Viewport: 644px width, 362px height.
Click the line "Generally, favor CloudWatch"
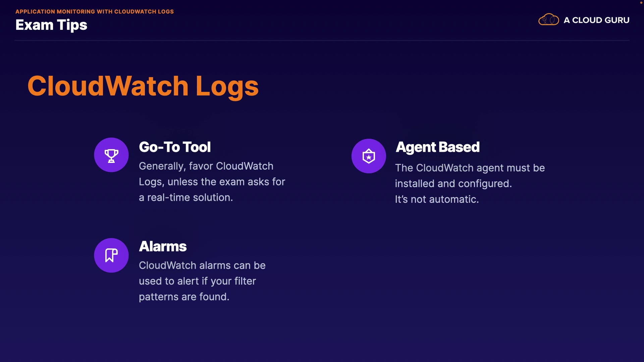[x=206, y=166]
